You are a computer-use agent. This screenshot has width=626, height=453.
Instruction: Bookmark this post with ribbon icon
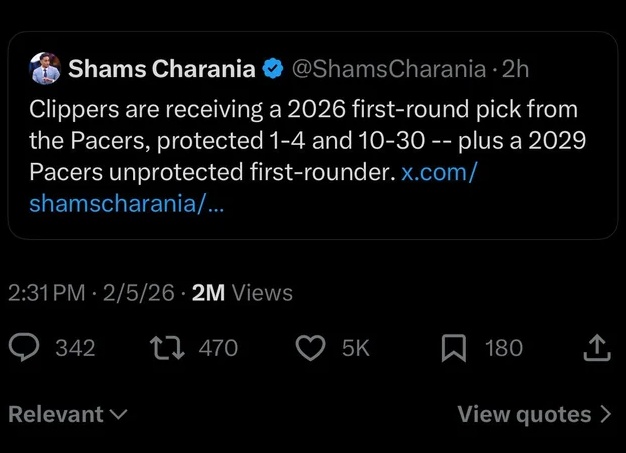[x=454, y=348]
